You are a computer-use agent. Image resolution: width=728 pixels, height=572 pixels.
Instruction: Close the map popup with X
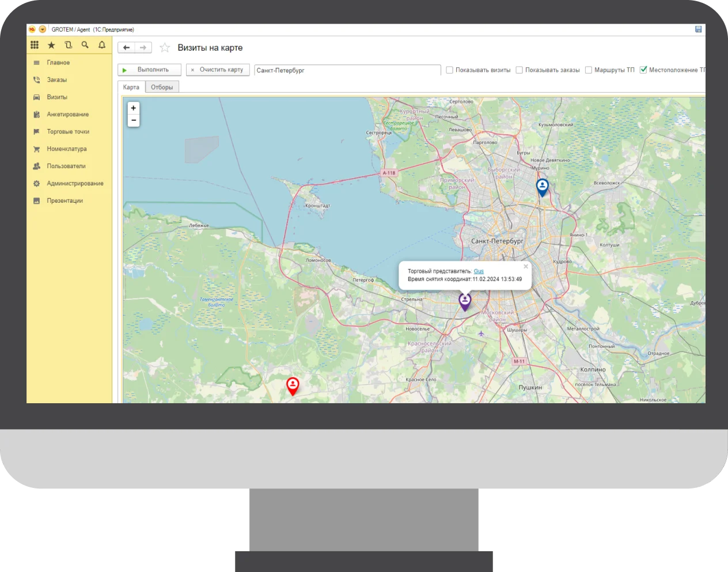tap(525, 266)
